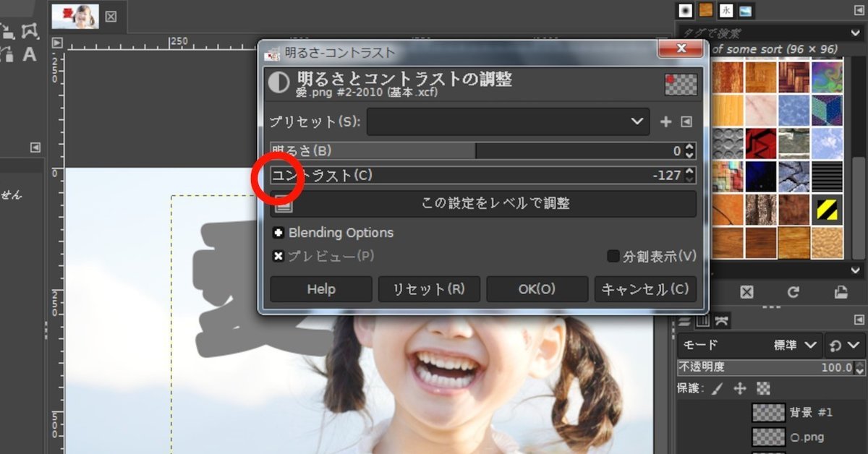868x454 pixels.
Task: Enable the lock pixels brush icon
Action: [716, 388]
